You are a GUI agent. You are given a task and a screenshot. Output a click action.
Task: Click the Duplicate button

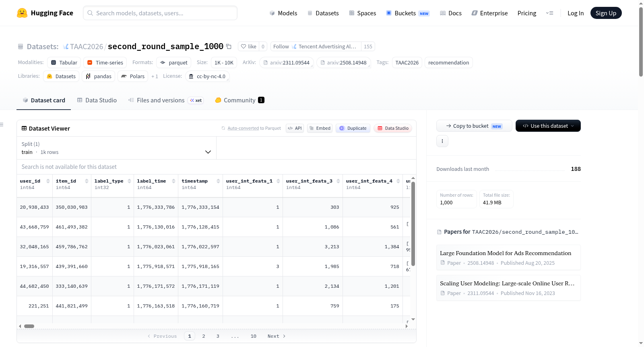(353, 128)
